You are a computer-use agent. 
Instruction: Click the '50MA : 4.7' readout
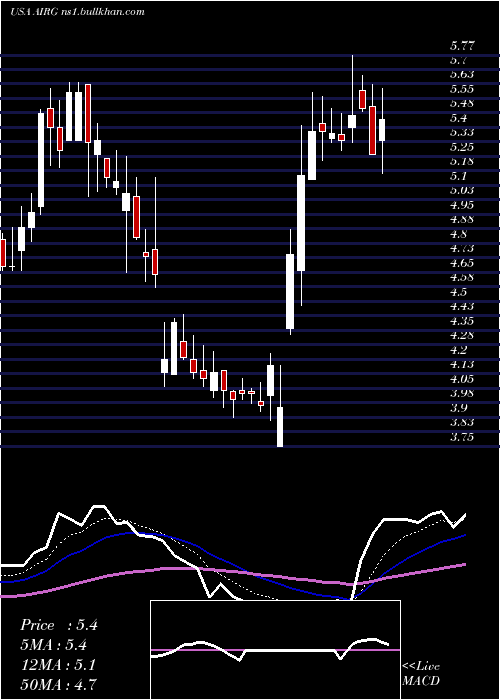click(58, 684)
